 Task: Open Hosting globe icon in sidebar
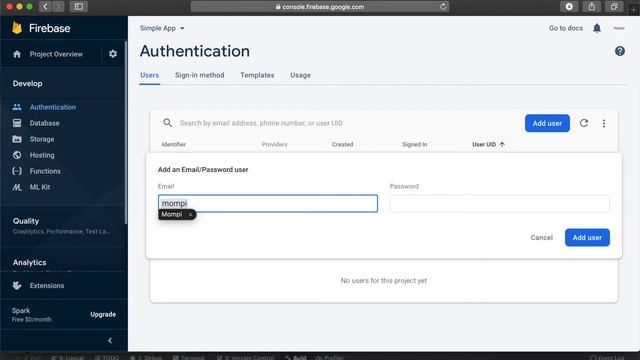[x=17, y=155]
